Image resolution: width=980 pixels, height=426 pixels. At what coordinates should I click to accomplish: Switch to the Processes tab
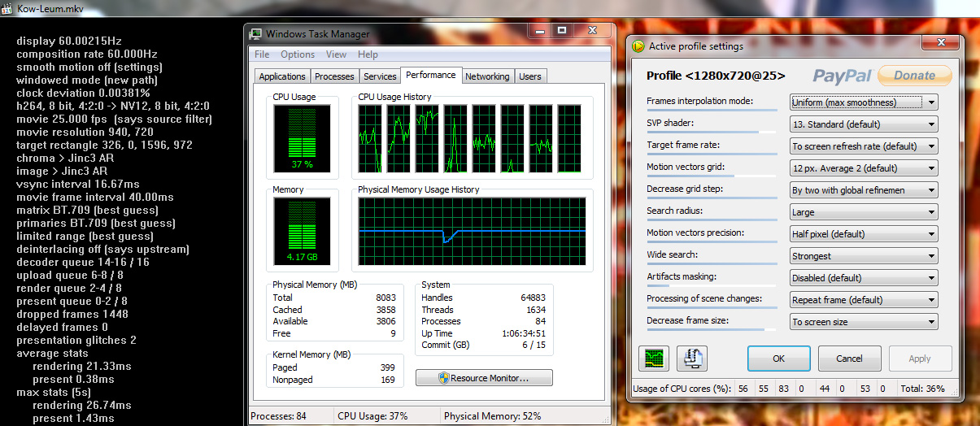[x=334, y=76]
